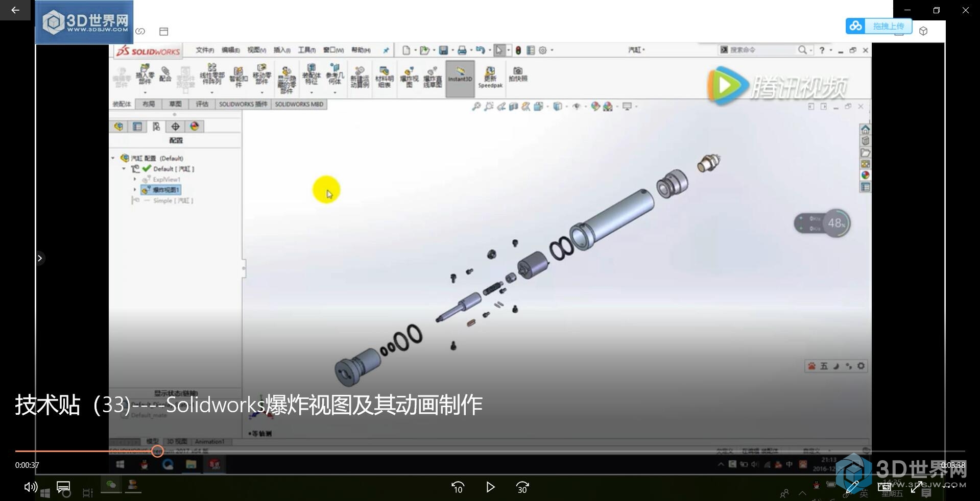980x501 pixels.
Task: Switch to PropertyManager tab icon
Action: [x=137, y=127]
